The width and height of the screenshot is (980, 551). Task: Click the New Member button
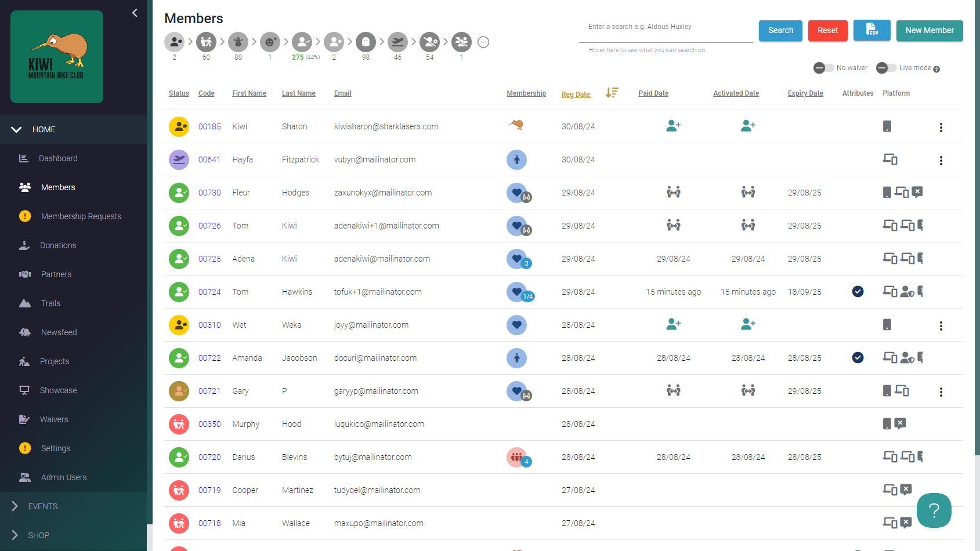click(930, 30)
